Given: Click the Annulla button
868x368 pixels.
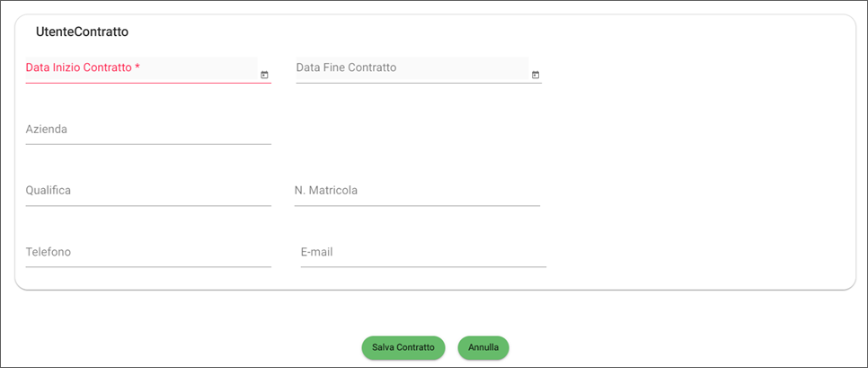Looking at the screenshot, I should point(483,347).
